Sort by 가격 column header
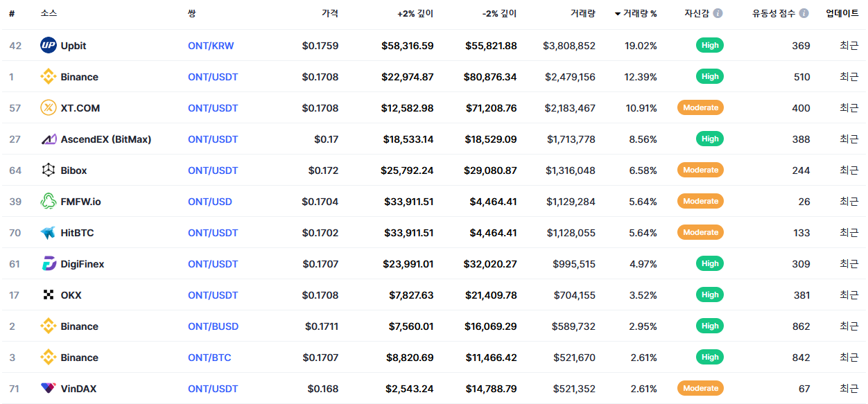The width and height of the screenshot is (868, 404). pyautogui.click(x=330, y=13)
